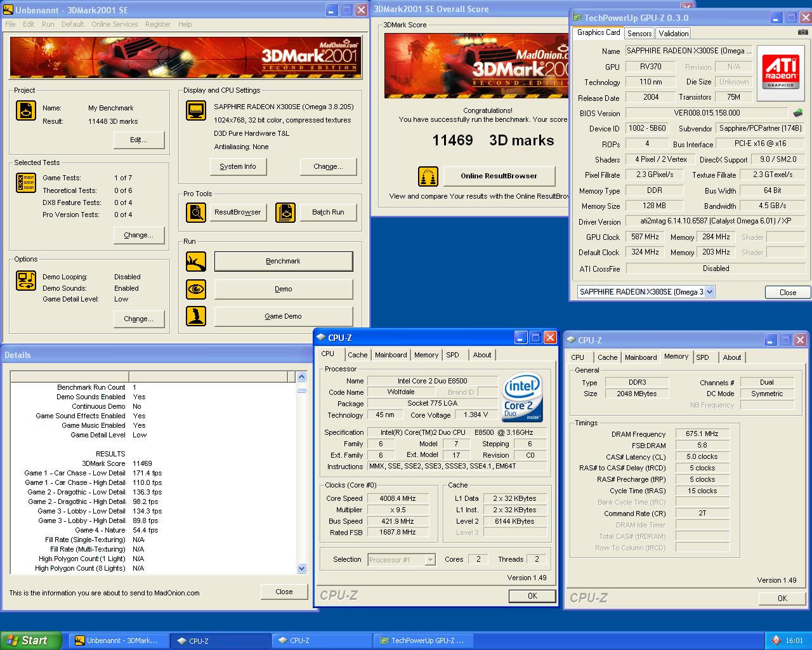Click OK in the right CPU-Z window
The width and height of the screenshot is (812, 650).
[782, 598]
